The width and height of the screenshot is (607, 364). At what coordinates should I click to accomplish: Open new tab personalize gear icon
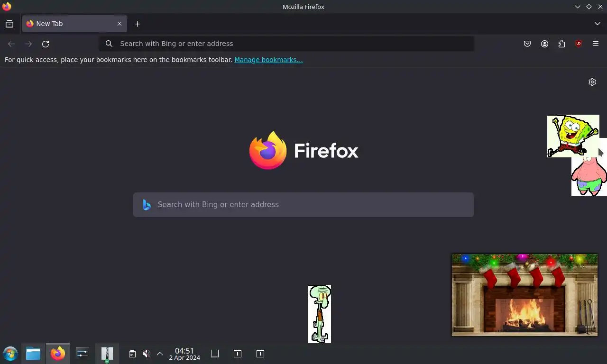click(x=592, y=82)
